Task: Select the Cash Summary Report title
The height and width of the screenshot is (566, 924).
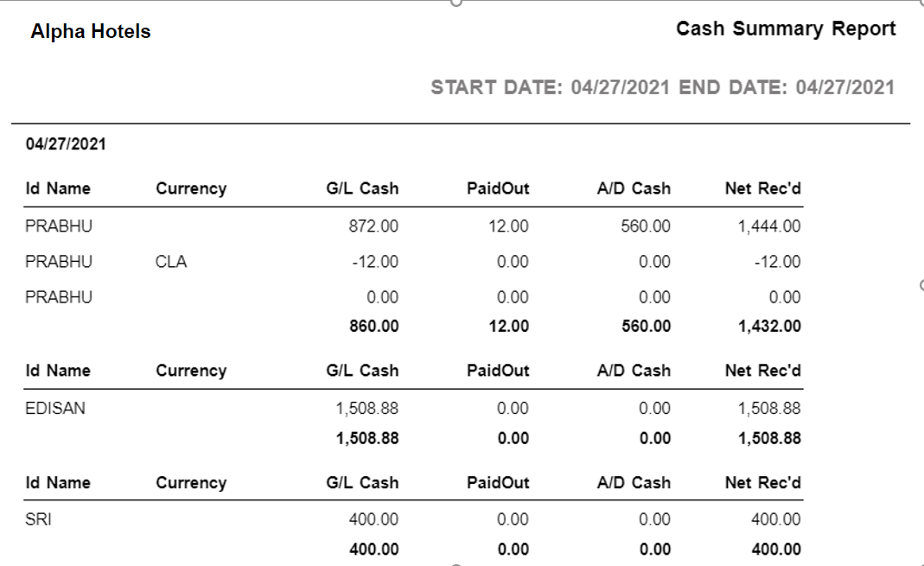Action: 786,28
